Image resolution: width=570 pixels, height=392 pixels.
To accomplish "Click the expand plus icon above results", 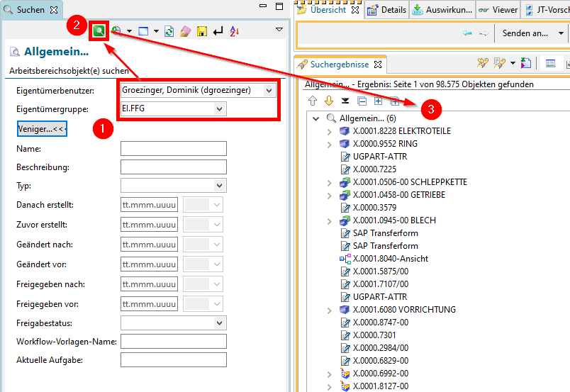I will [x=378, y=101].
